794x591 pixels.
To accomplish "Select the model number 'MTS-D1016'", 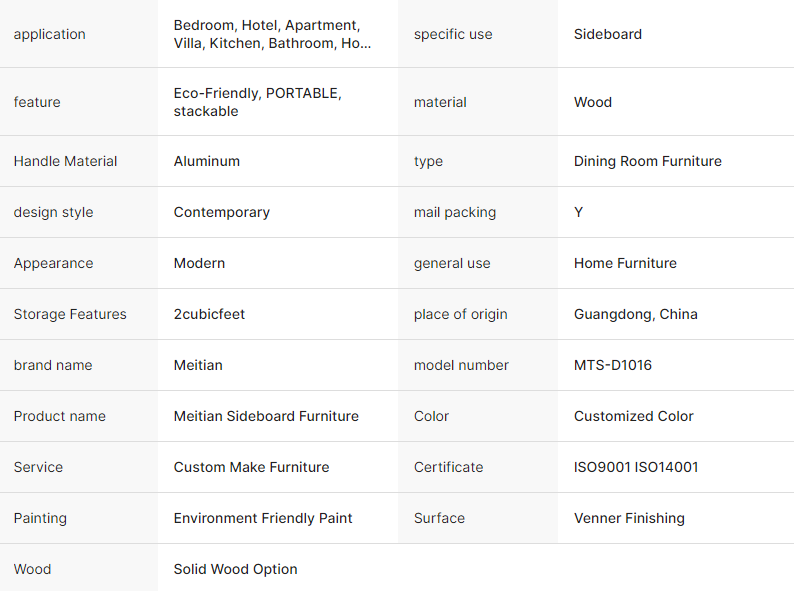I will pos(613,365).
